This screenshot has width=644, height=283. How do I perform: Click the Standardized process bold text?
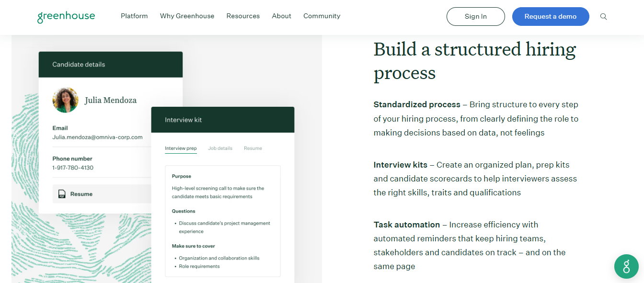(x=417, y=104)
